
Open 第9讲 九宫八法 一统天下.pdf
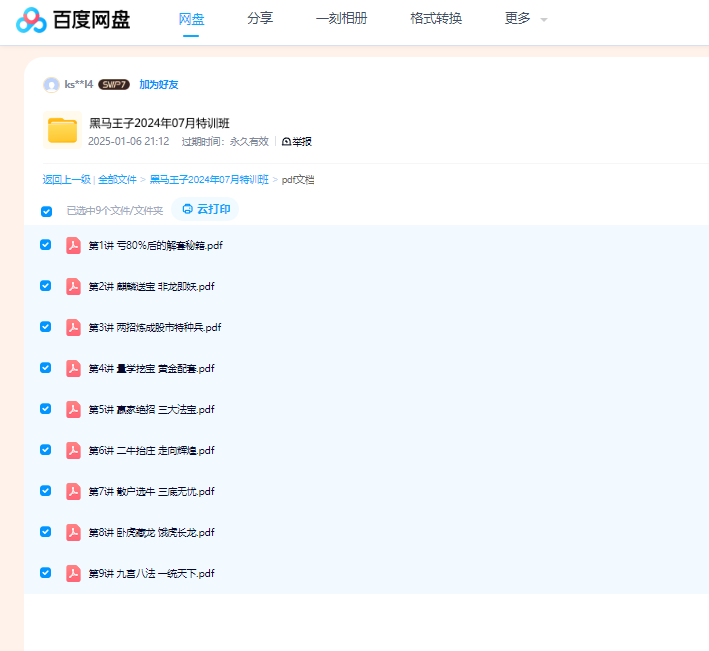tap(151, 573)
